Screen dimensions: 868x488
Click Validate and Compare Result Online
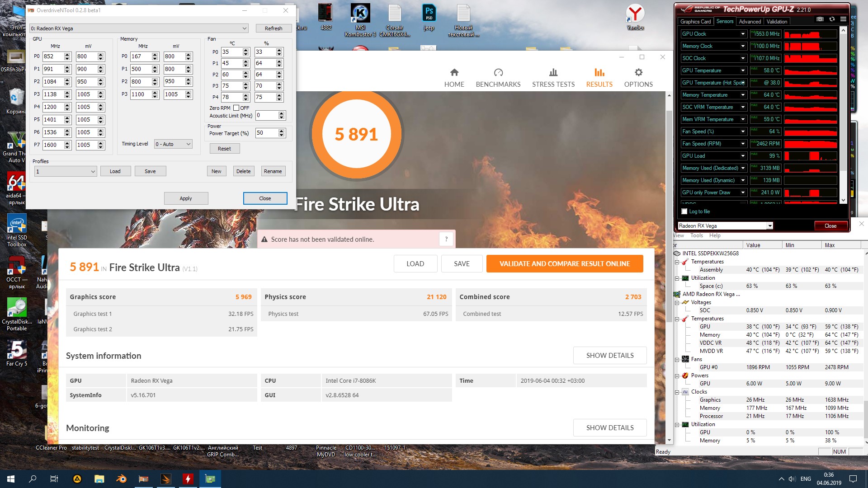click(x=564, y=264)
